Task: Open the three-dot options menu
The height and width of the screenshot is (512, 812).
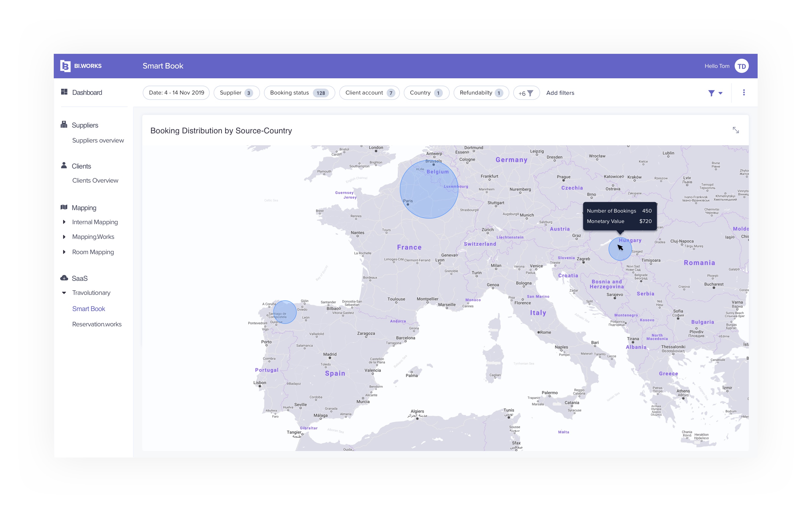Action: point(744,92)
